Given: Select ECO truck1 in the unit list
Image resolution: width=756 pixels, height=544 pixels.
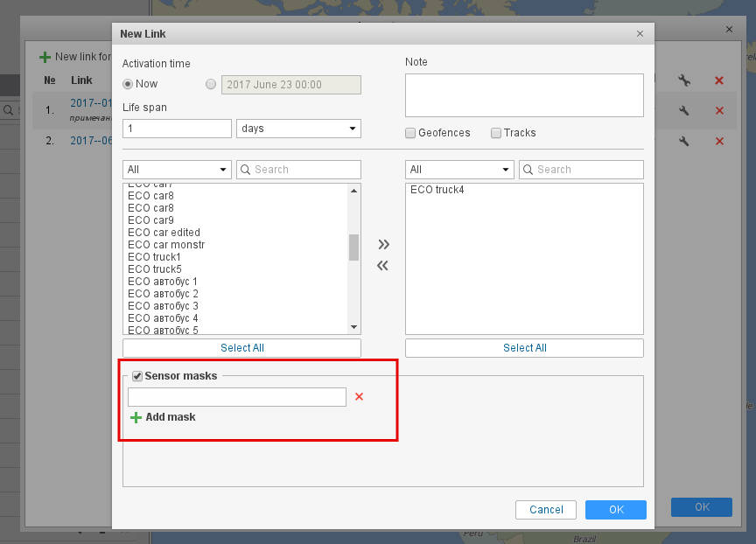Looking at the screenshot, I should [155, 257].
